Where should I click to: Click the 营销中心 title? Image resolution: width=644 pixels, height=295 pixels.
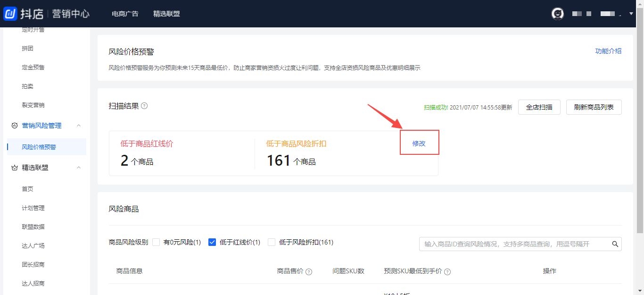[x=71, y=14]
